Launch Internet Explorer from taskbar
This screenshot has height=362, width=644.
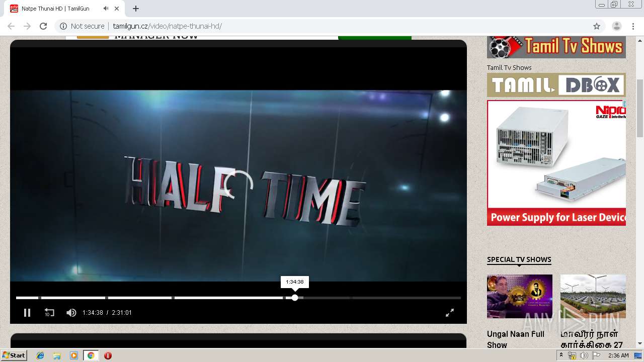coord(40,355)
